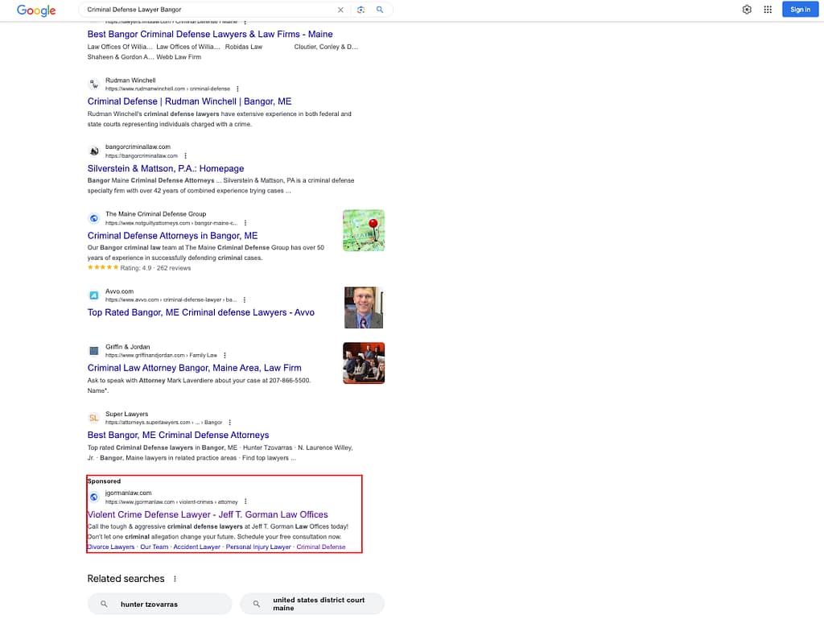Open Criminal Defense | Rudman Winchell link
Image resolution: width=824 pixels, height=644 pixels.
pyautogui.click(x=189, y=101)
